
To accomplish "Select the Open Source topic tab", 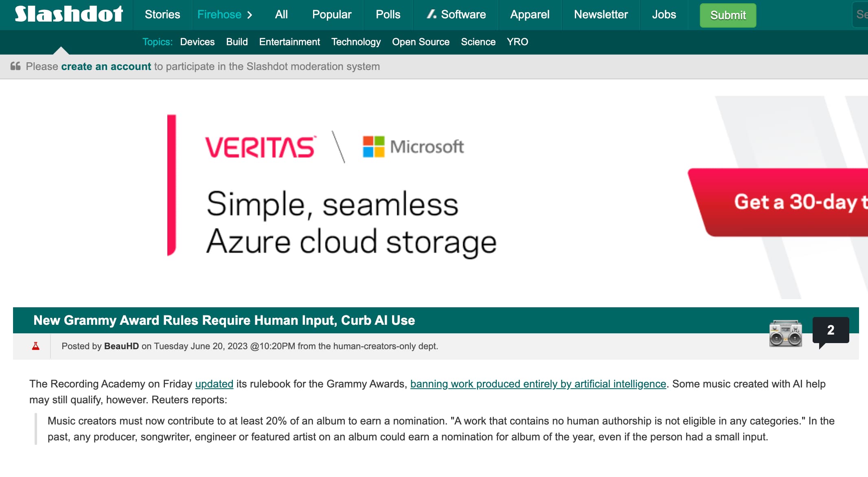I will [x=421, y=42].
